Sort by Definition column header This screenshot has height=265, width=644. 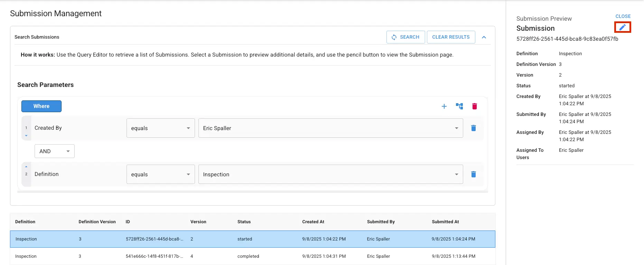(25, 222)
